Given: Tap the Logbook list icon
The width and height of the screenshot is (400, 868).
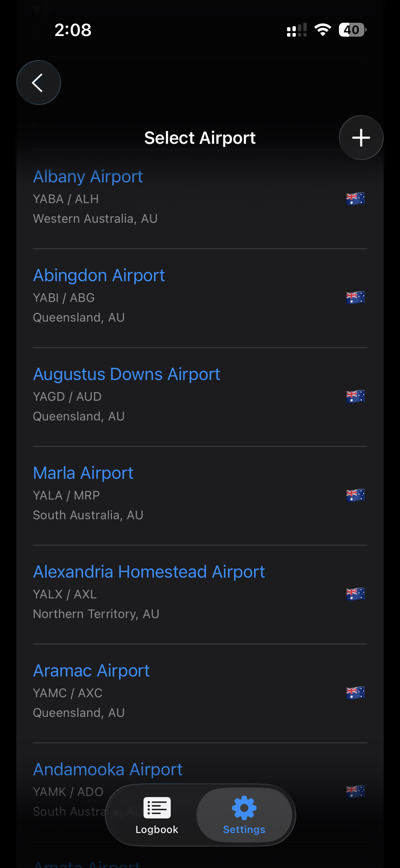Looking at the screenshot, I should 157,808.
